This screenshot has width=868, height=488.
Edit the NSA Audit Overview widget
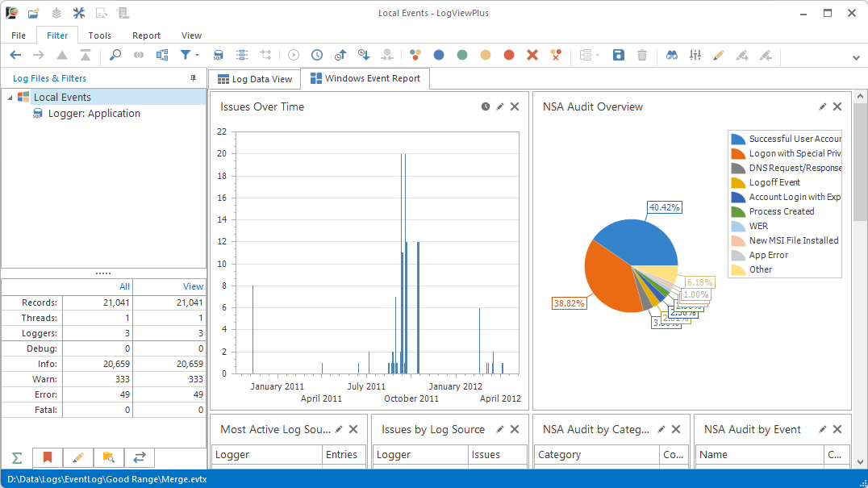(823, 106)
